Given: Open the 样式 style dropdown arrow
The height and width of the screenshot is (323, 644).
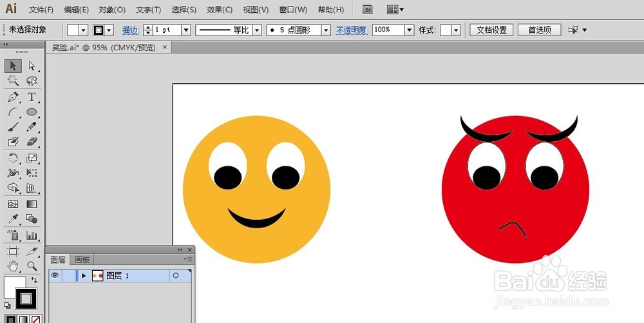Looking at the screenshot, I should [457, 30].
